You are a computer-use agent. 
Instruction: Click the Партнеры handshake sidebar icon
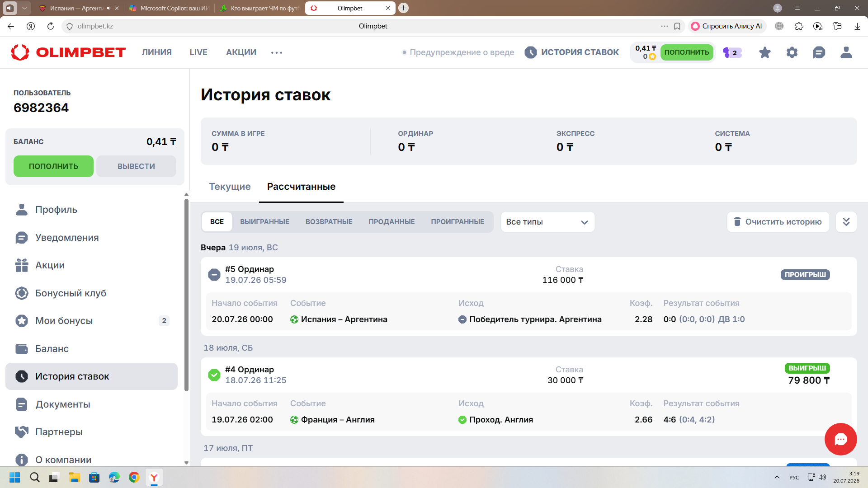point(21,432)
